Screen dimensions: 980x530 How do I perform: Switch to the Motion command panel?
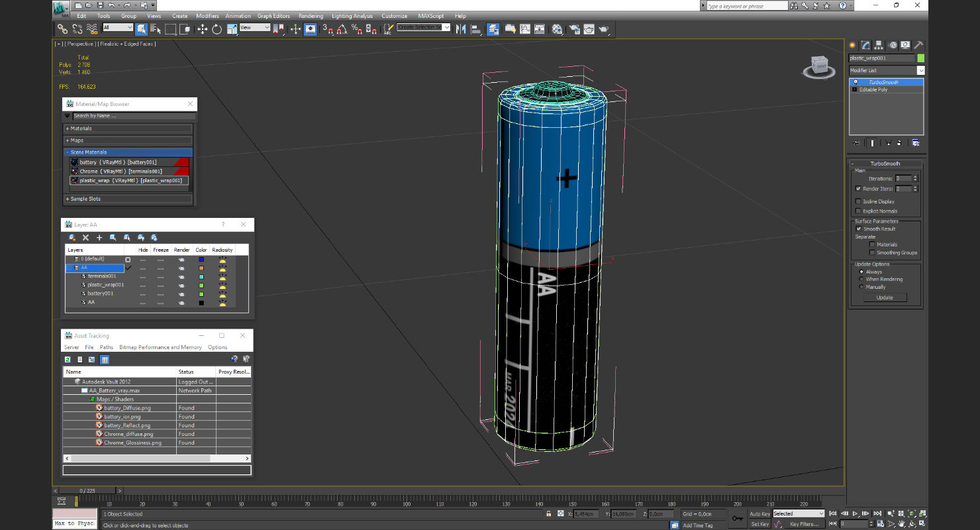coord(893,45)
